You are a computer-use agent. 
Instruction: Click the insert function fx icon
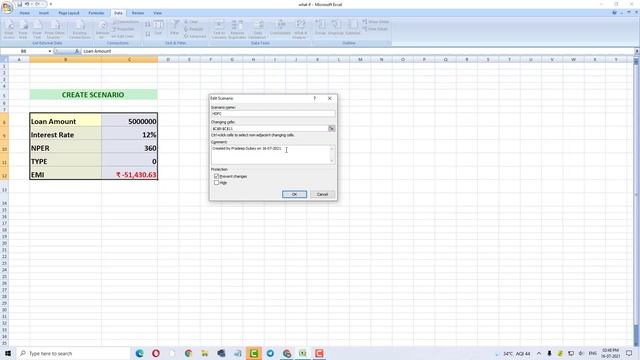[77, 51]
